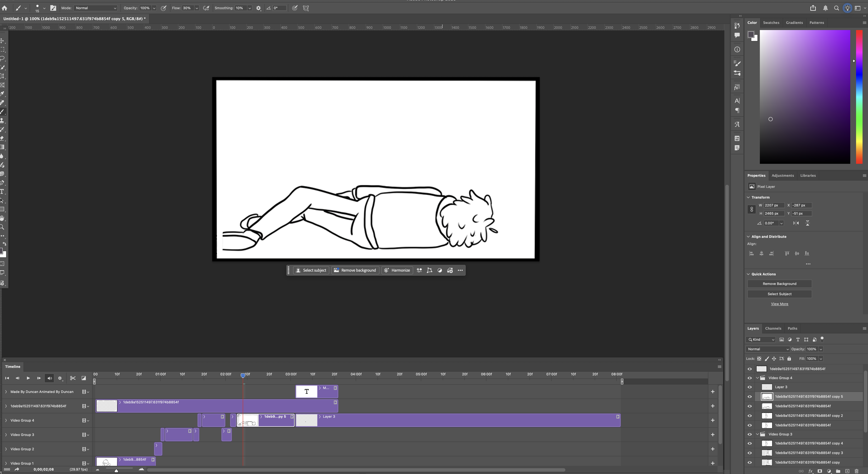The width and height of the screenshot is (868, 474).
Task: Click the add layer mask icon
Action: point(820,471)
